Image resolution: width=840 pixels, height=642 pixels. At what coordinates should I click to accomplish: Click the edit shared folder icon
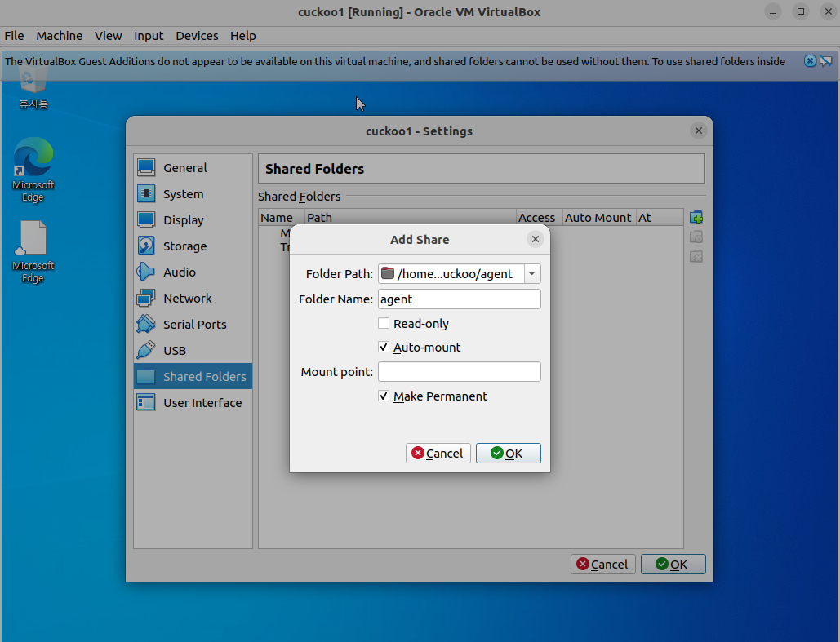696,237
